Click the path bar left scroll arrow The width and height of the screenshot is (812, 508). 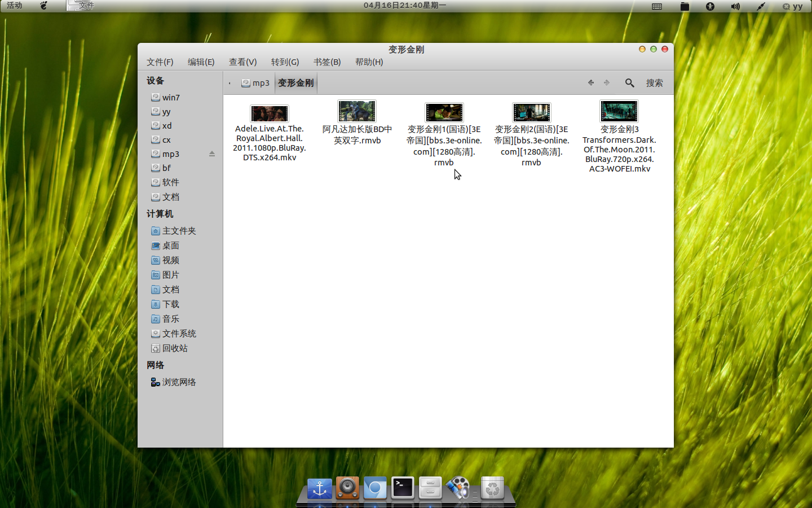[230, 83]
